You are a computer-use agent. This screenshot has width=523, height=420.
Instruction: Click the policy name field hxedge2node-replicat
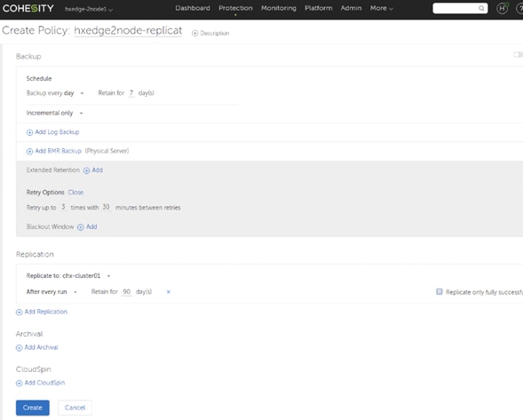tap(128, 30)
